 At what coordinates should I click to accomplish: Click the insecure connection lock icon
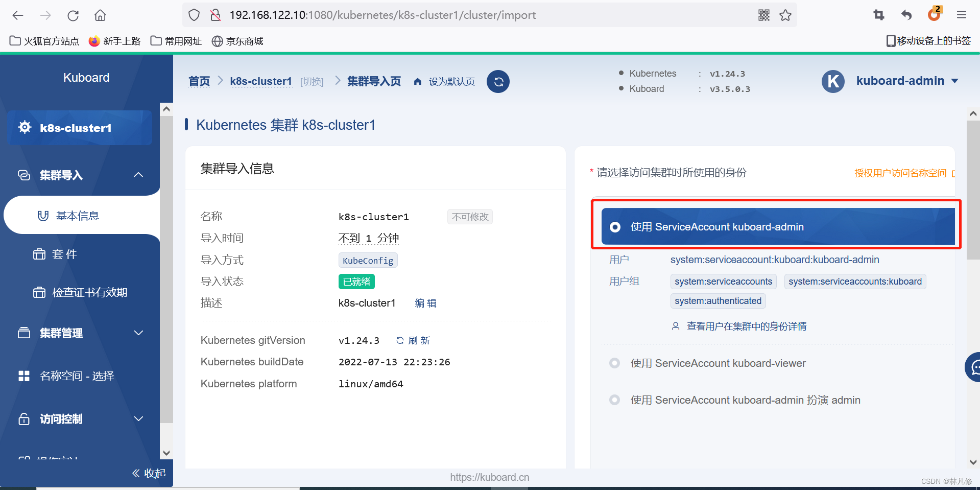click(216, 15)
